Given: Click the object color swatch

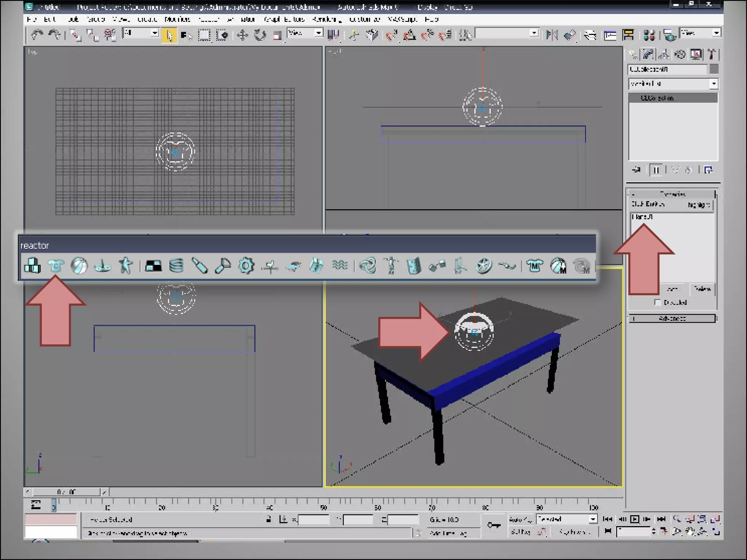Looking at the screenshot, I should pyautogui.click(x=714, y=69).
